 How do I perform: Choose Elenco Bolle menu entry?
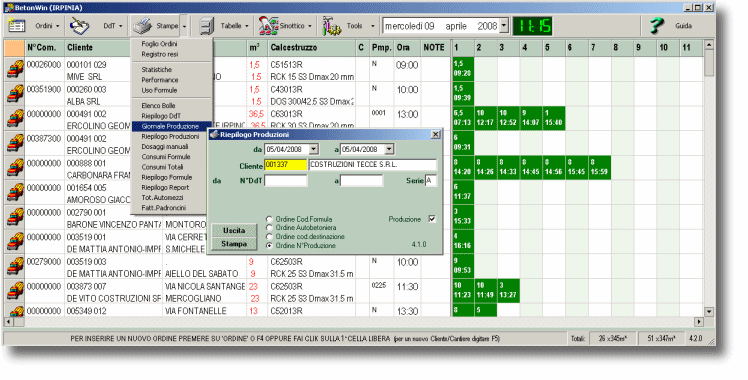pyautogui.click(x=158, y=106)
